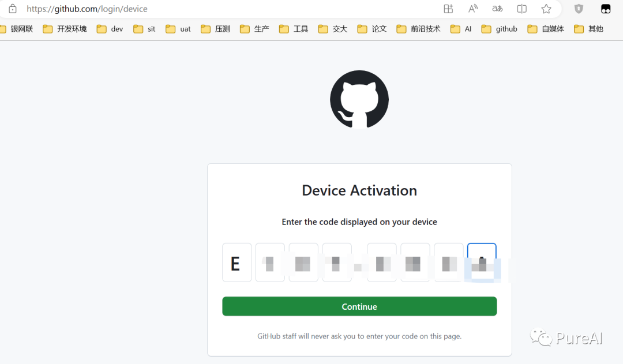Click the browser profile avatar icon

(x=605, y=9)
